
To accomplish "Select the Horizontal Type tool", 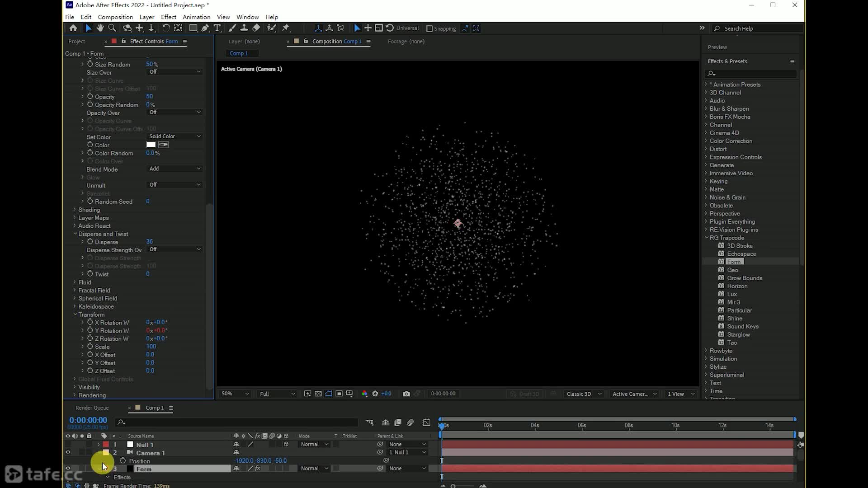I will point(217,28).
